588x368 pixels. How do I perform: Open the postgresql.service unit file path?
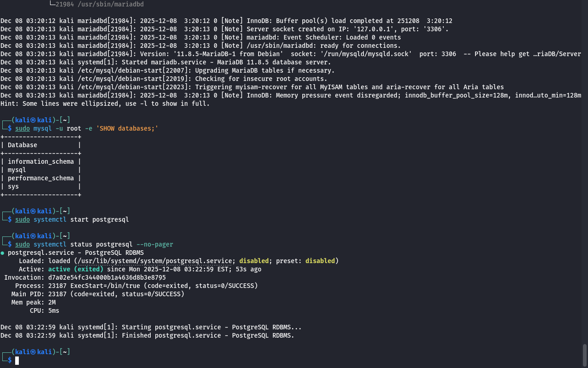coord(155,261)
